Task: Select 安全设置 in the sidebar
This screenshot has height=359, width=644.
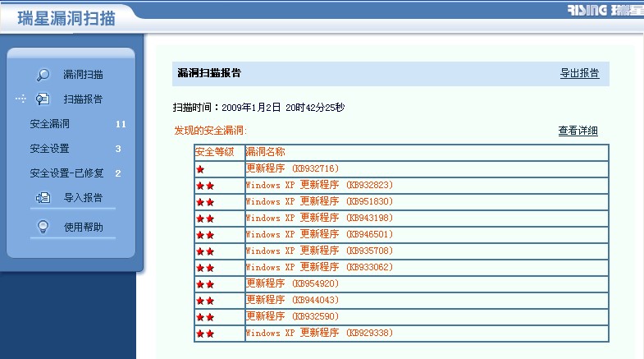Action: (x=49, y=149)
